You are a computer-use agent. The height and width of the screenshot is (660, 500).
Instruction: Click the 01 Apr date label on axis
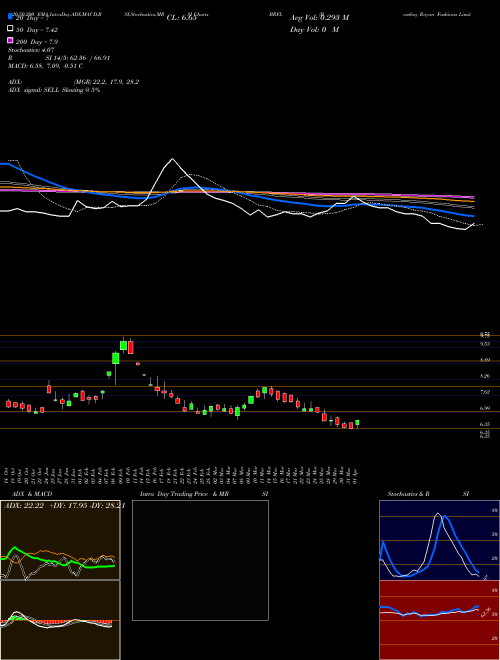pyautogui.click(x=357, y=476)
